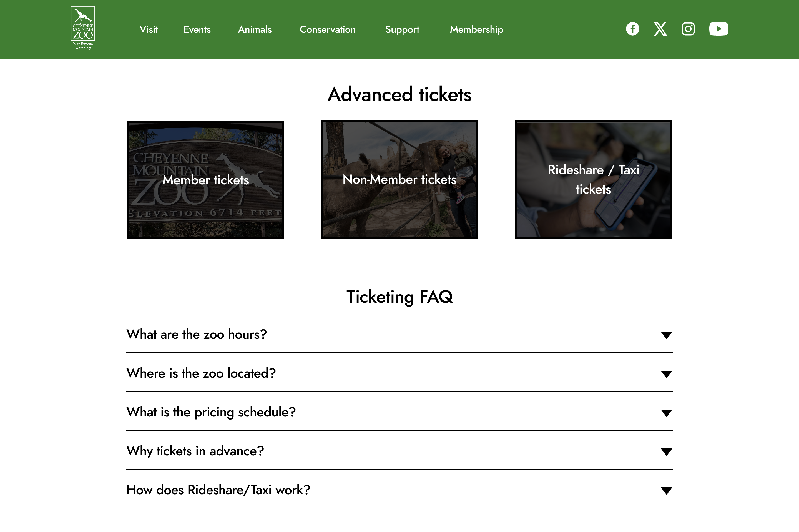Click the 'Advanced tickets' heading
Screen dimensions: 799x532
coord(399,94)
